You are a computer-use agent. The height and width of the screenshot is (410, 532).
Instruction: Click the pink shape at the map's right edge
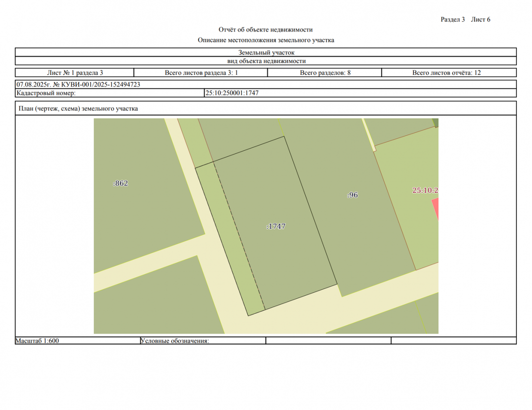tap(435, 209)
